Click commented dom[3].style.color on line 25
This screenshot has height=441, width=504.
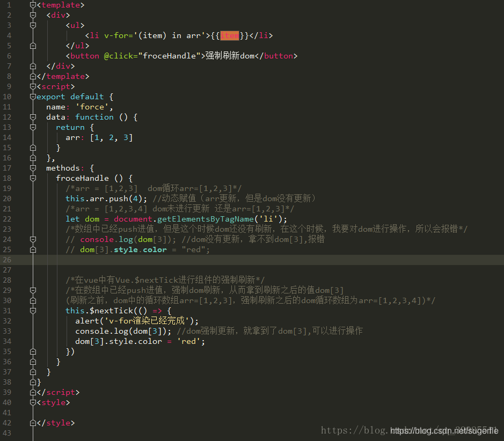(123, 249)
